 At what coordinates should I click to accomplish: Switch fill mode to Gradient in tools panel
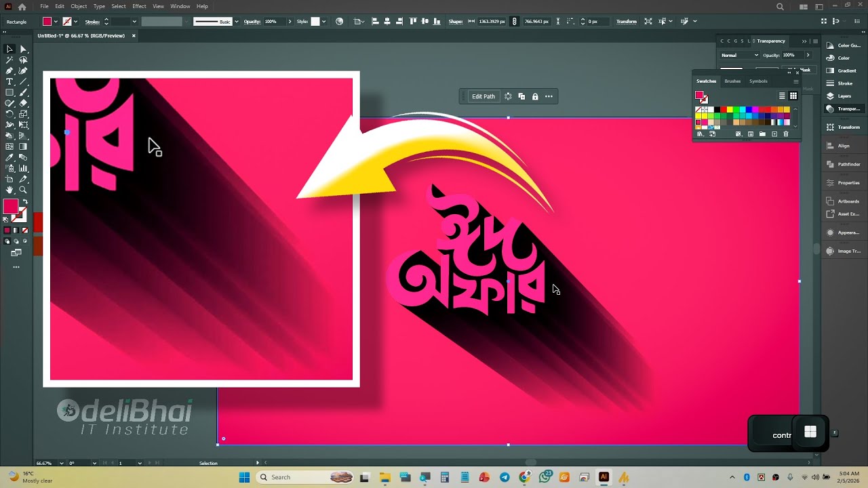tap(16, 230)
